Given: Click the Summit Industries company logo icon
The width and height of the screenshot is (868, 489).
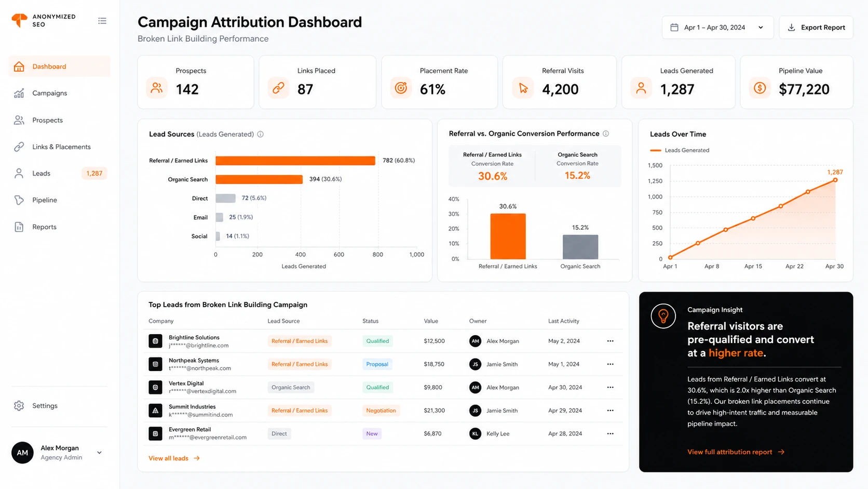Looking at the screenshot, I should pos(155,411).
